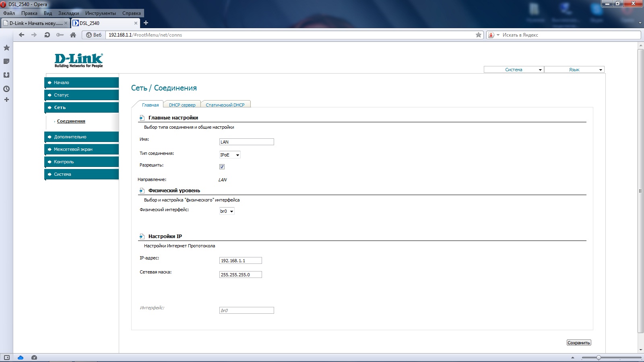Open a new tab with plus icon

(x=146, y=23)
